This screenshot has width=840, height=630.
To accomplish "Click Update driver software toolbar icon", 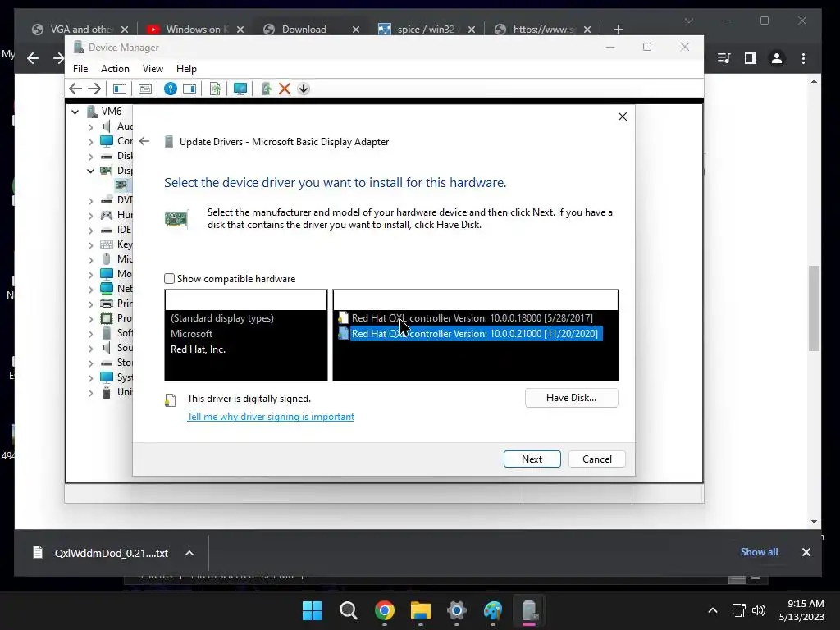I will click(216, 89).
